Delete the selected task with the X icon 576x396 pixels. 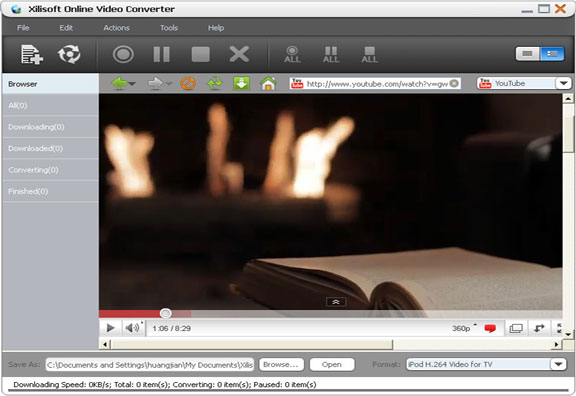click(x=239, y=54)
